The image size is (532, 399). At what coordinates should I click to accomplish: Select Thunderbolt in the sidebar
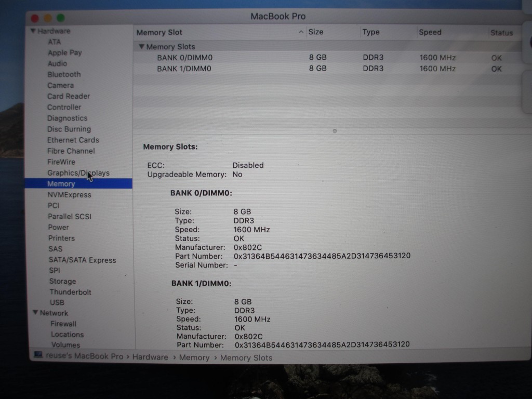(x=70, y=292)
